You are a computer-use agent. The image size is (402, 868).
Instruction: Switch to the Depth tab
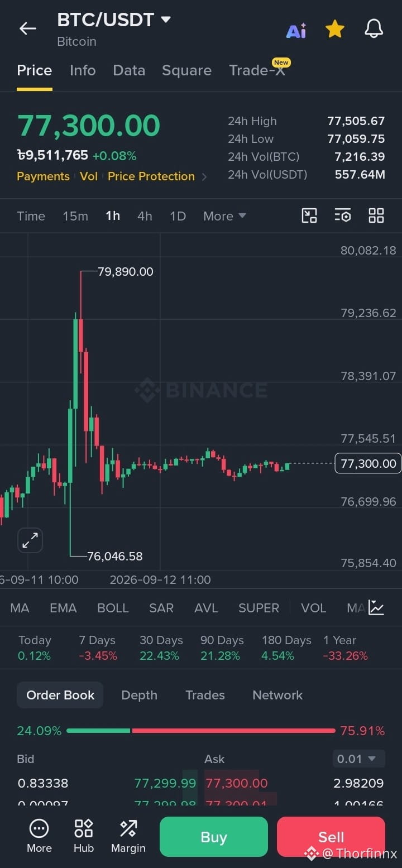[139, 695]
